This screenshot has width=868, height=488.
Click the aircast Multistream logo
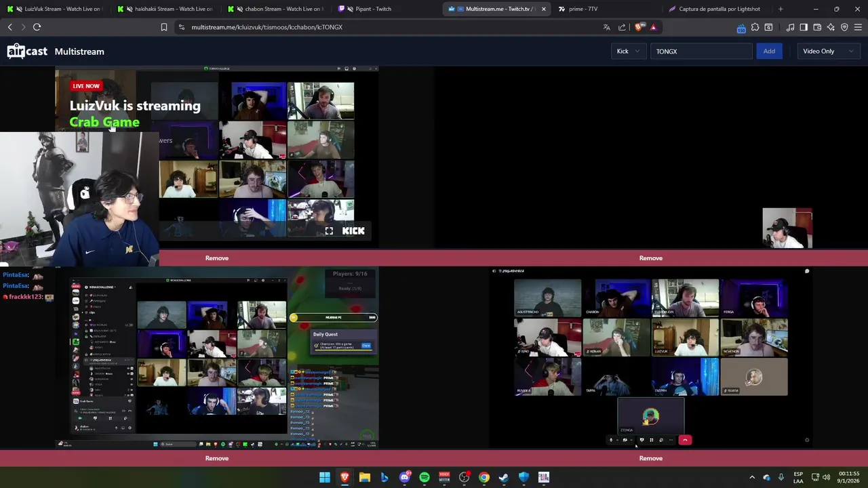point(56,52)
